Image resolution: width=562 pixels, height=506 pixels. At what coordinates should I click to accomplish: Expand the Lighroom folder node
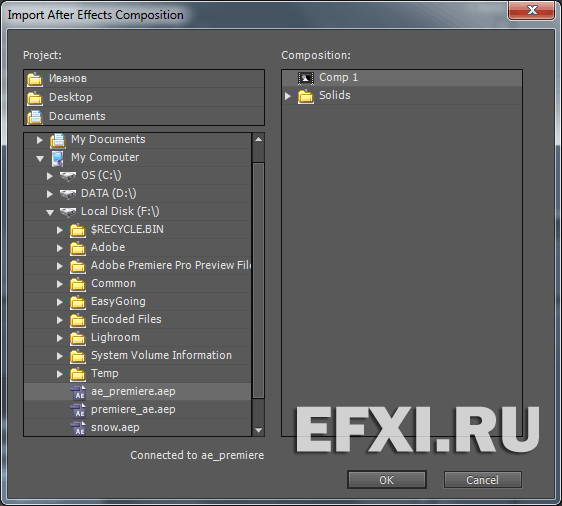tap(60, 338)
